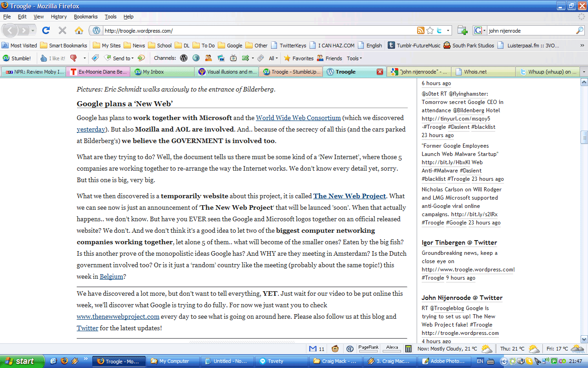Screen dimensions: 588x368
Task: Close the active Troogle tab
Action: pos(379,72)
